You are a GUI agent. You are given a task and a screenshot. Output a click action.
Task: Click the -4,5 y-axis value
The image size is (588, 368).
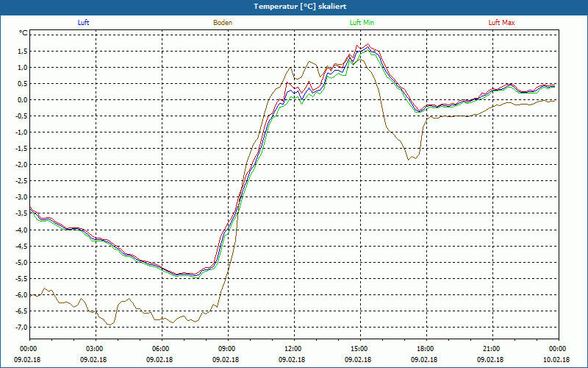point(21,246)
